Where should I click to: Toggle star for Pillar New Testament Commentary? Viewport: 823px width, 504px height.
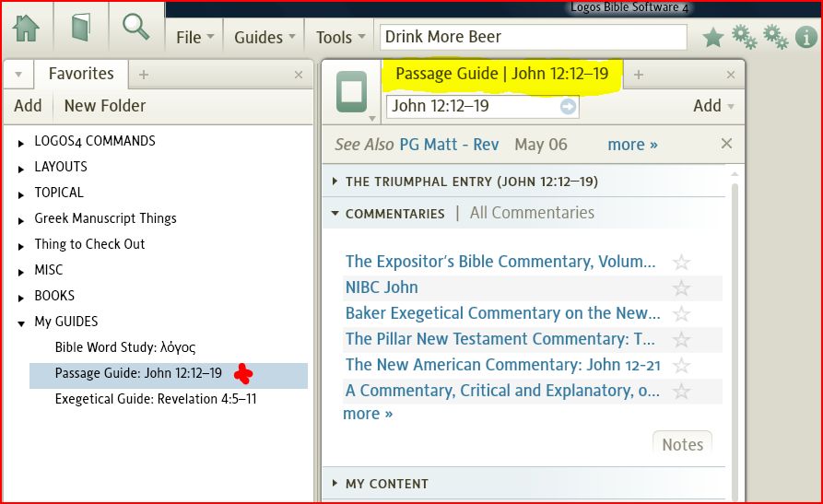click(x=681, y=339)
